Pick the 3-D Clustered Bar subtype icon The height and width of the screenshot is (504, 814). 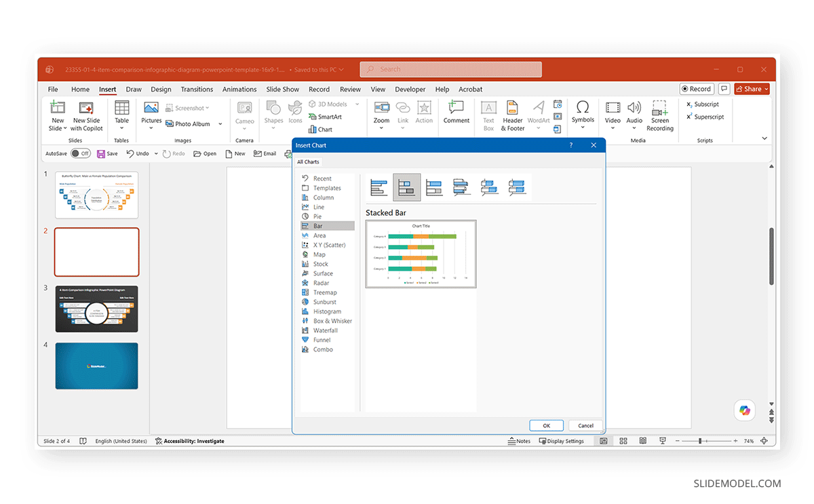[x=462, y=187]
